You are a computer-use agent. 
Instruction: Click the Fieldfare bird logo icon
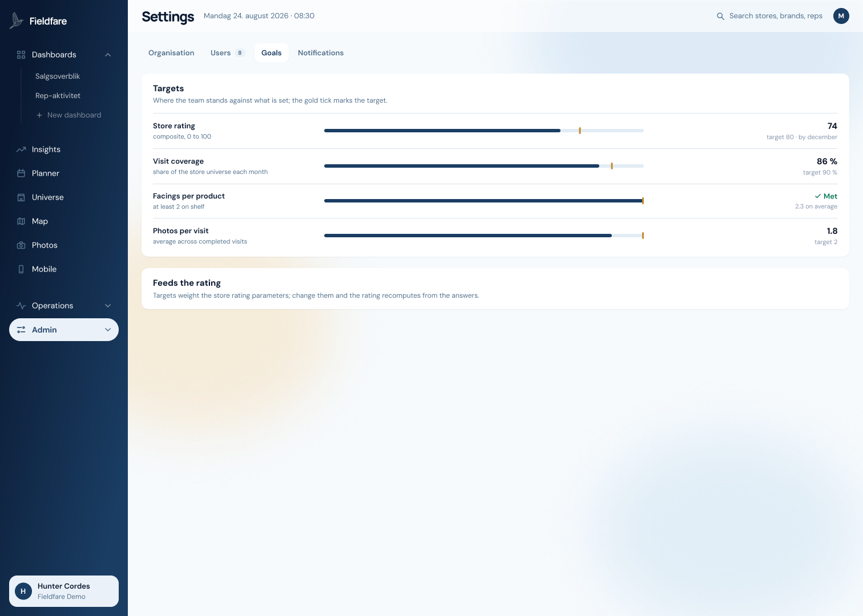coord(17,21)
